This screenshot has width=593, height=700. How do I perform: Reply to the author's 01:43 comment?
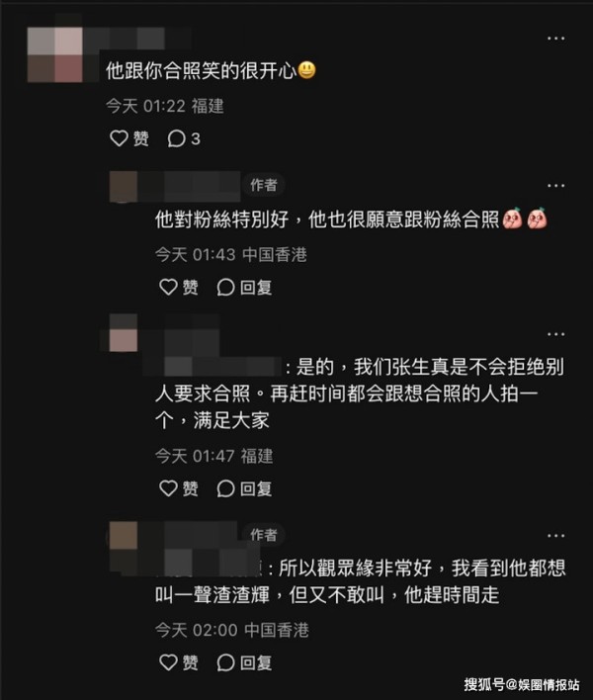[244, 287]
